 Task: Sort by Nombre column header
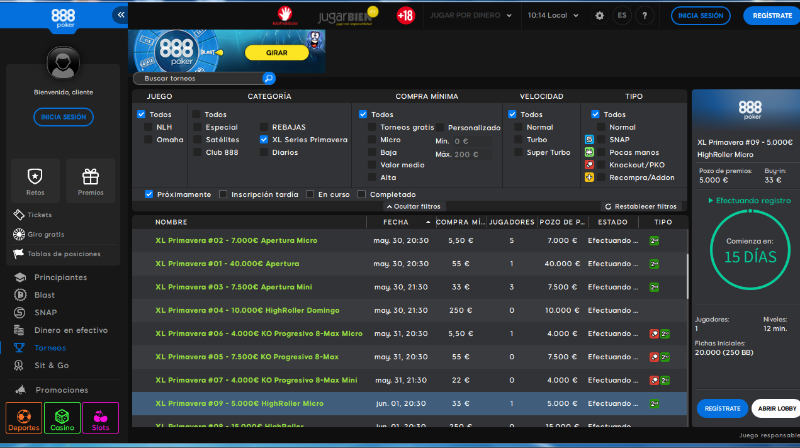pyautogui.click(x=171, y=222)
